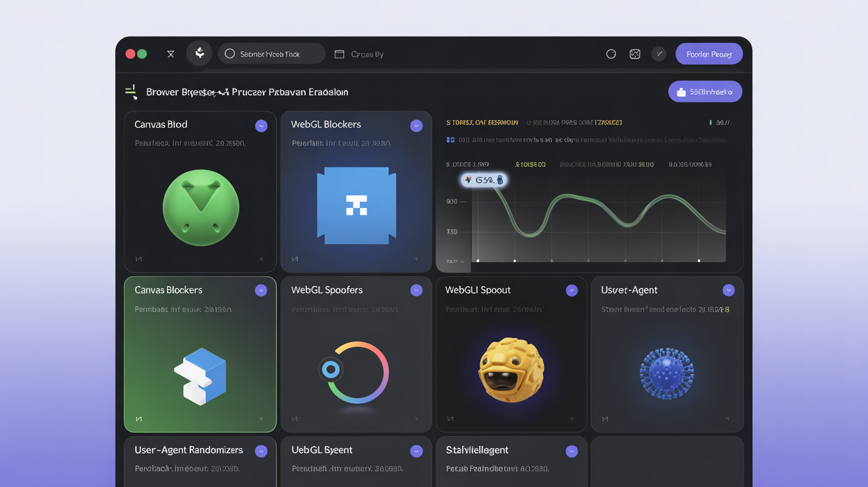
Task: Click the 'User-Agent Randomizers' card title
Action: (189, 450)
